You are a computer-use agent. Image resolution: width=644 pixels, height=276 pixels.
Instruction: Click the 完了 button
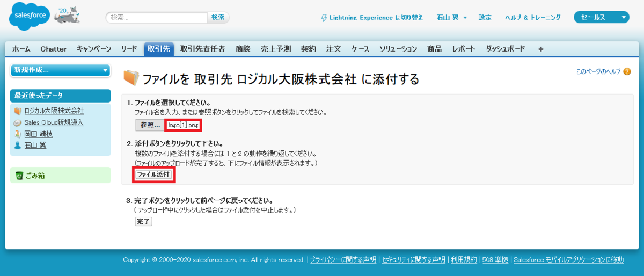144,221
